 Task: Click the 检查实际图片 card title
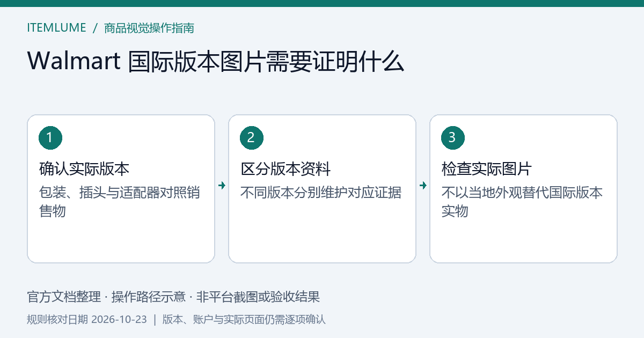[x=487, y=170]
